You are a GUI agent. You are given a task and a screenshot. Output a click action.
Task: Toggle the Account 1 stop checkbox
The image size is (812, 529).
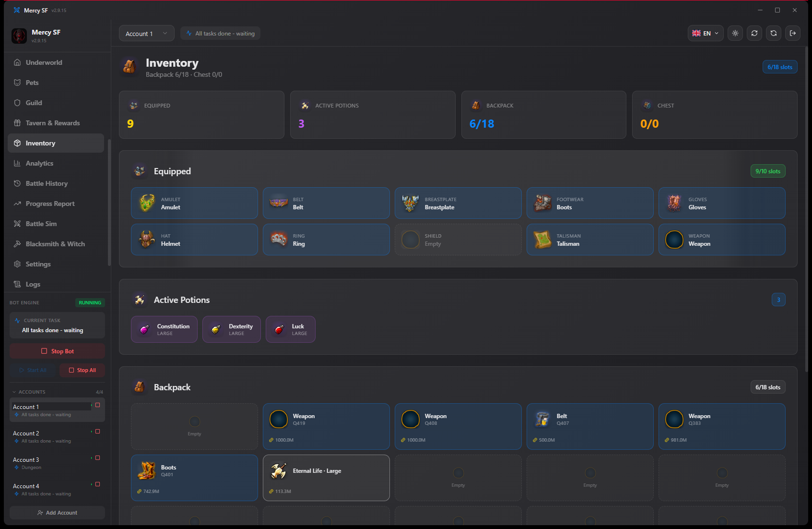pos(98,405)
